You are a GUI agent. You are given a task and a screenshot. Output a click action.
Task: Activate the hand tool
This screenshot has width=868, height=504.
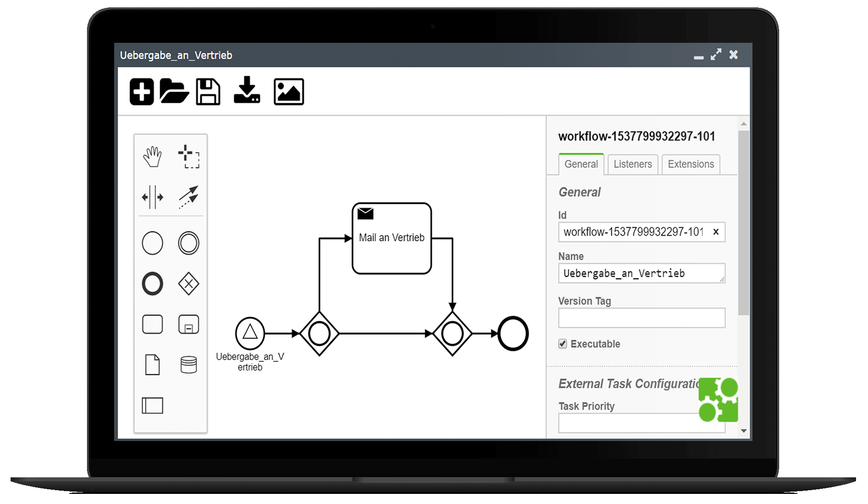152,157
